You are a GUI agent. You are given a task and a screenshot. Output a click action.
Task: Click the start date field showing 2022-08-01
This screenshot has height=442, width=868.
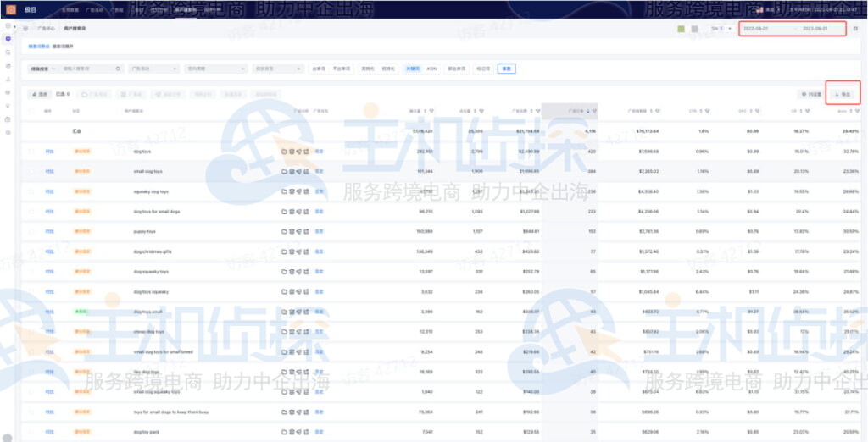point(756,28)
